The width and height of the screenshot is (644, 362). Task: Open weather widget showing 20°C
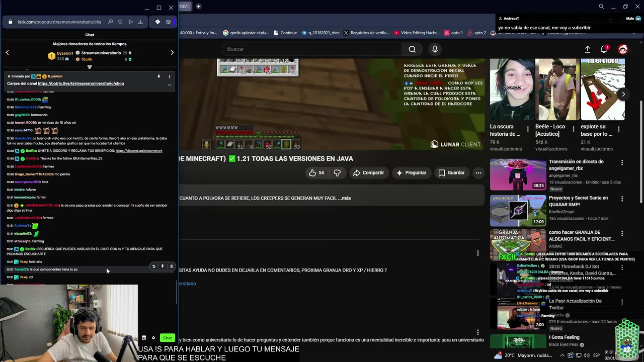pos(523,355)
